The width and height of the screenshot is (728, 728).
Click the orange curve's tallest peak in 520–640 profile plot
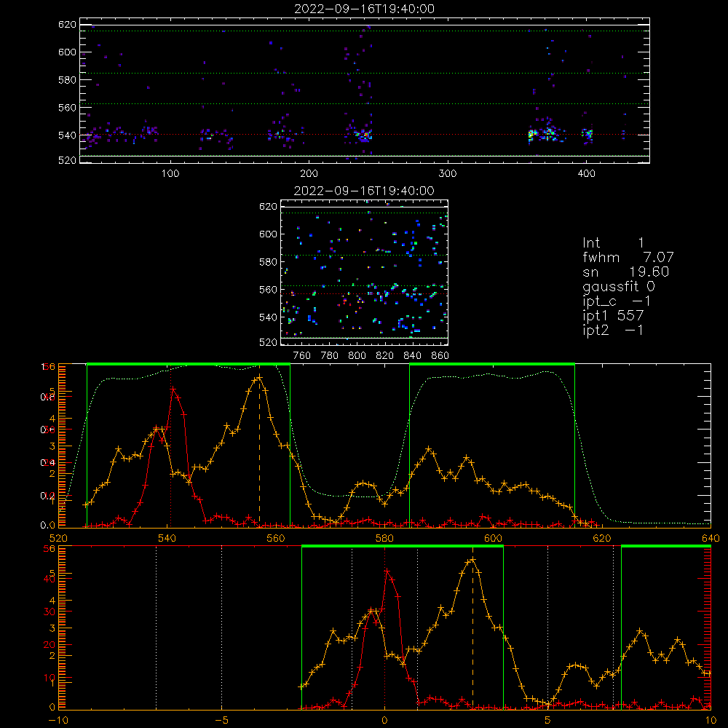click(x=259, y=377)
